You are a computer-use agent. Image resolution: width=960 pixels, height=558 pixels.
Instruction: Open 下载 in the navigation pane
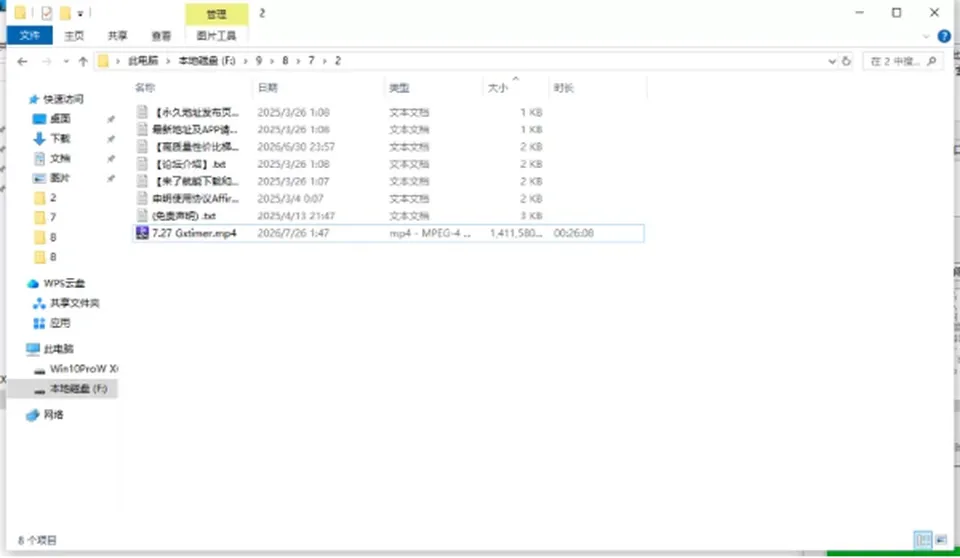click(60, 138)
